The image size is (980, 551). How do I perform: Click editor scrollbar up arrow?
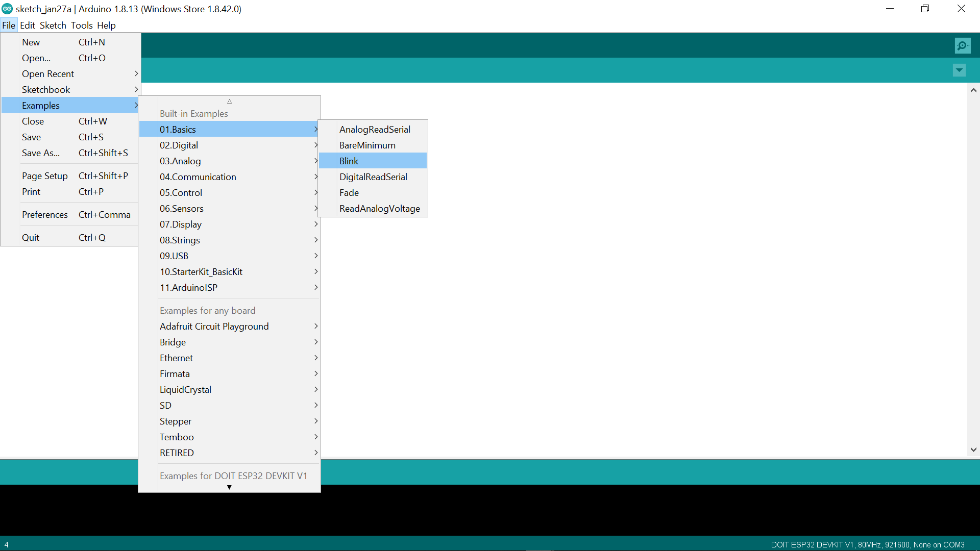[x=973, y=90]
